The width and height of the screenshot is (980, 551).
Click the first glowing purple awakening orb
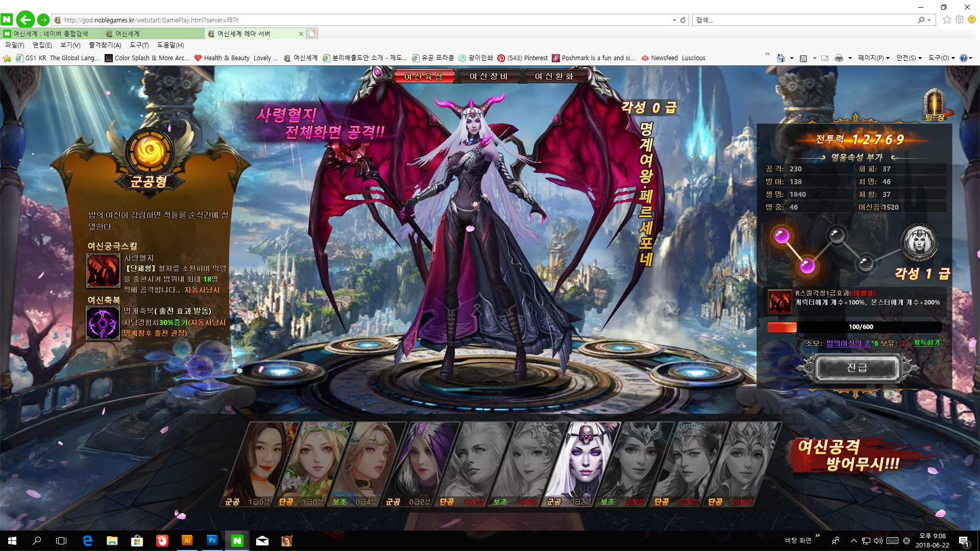pyautogui.click(x=782, y=236)
